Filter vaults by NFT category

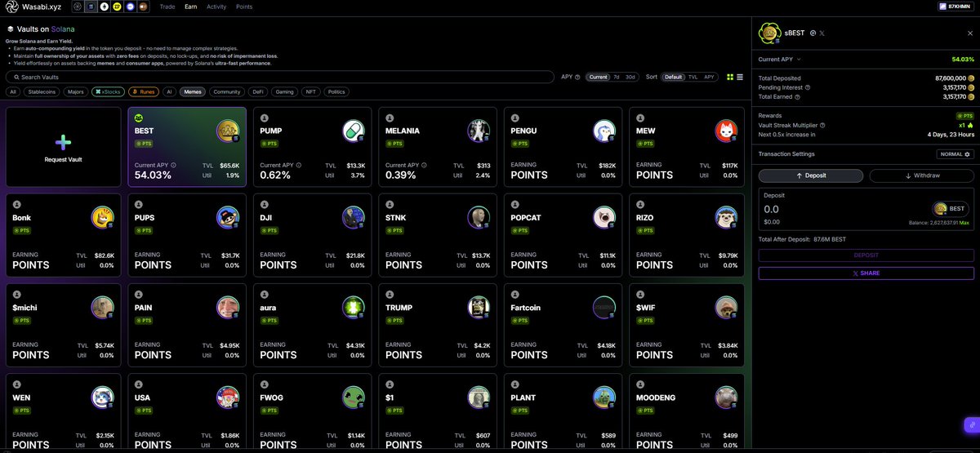tap(310, 92)
